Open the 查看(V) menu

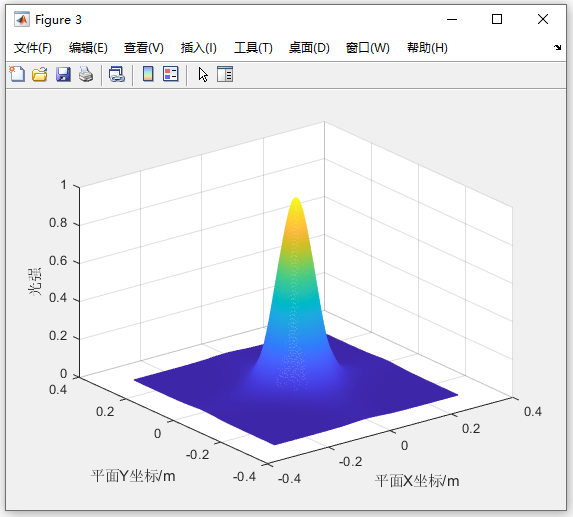(144, 48)
